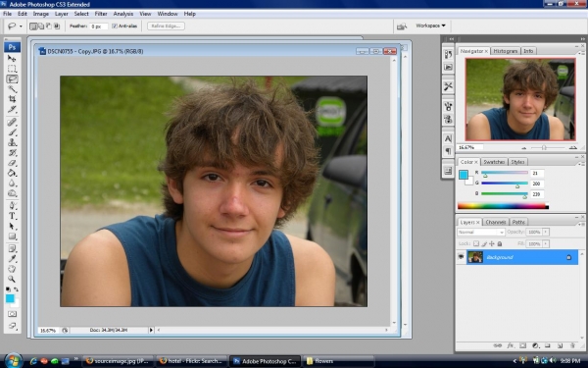
Task: Click the foreground color swatch in the Color panel
Action: [x=464, y=175]
